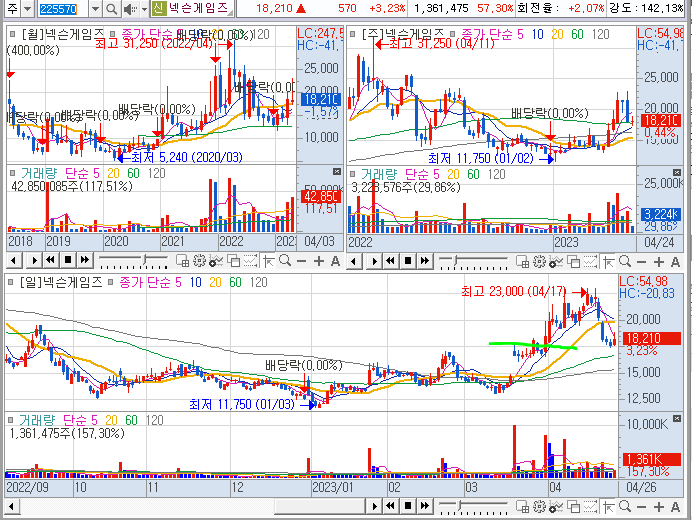Click chart layout icon in weekly chart toolbar
The width and height of the screenshot is (692, 520).
[x=522, y=262]
